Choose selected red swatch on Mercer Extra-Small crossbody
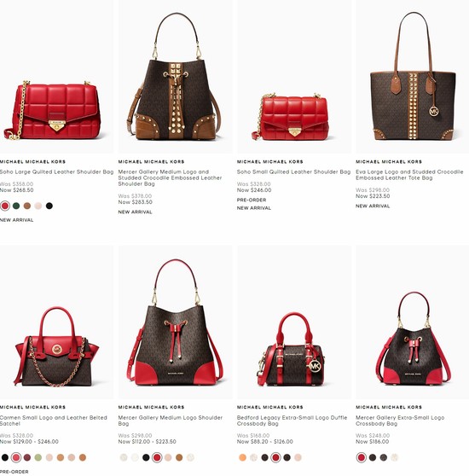The image size is (469, 476). point(362,457)
